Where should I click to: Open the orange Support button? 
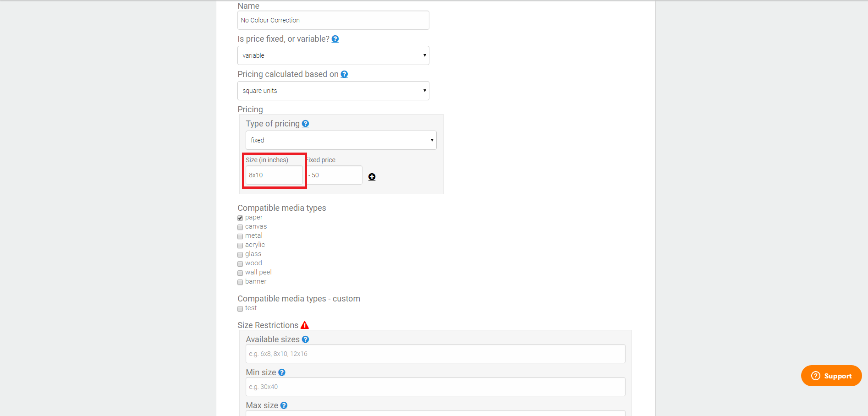pyautogui.click(x=831, y=376)
